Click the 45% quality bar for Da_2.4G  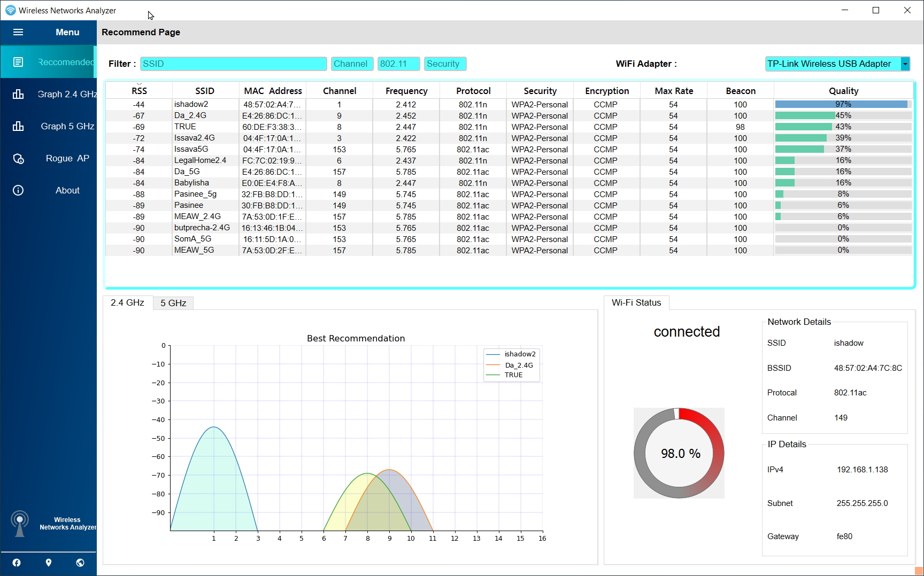tap(843, 115)
